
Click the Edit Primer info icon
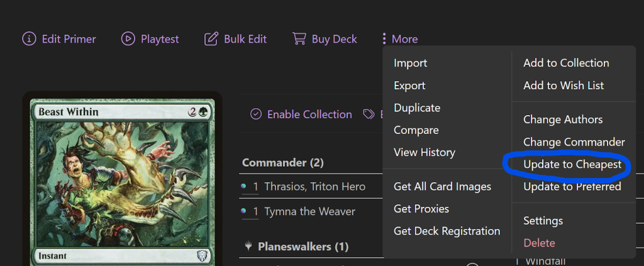click(x=29, y=39)
